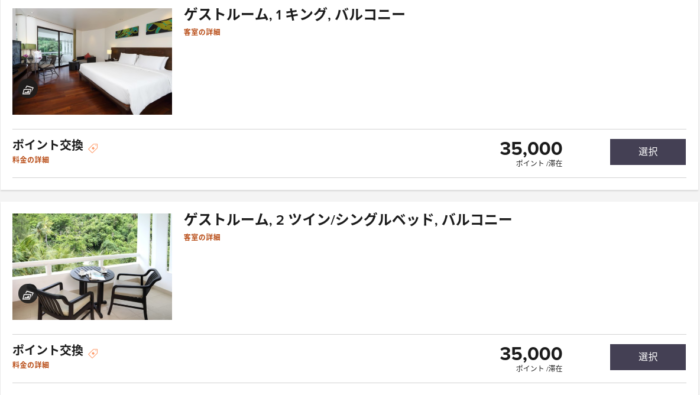Viewport: 700px width, 395px height.
Task: Select the 2 Twin/Single bed balcony room
Action: click(x=648, y=357)
